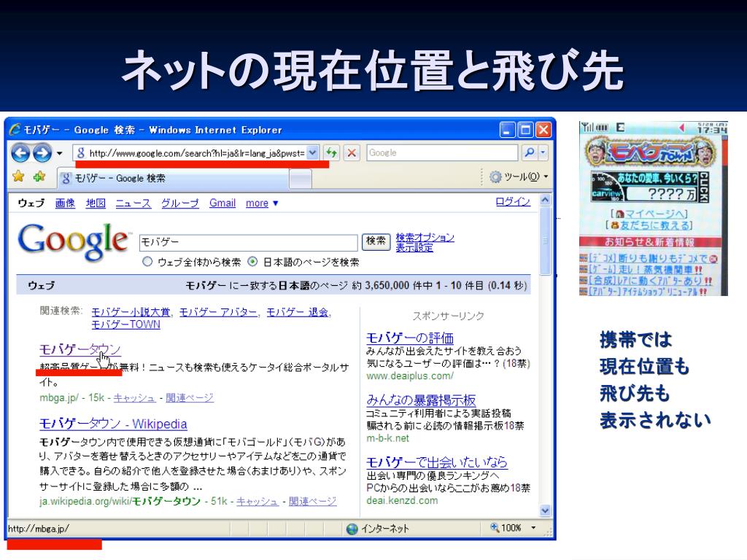
Task: Click the IE toolbar Google search box
Action: [442, 153]
